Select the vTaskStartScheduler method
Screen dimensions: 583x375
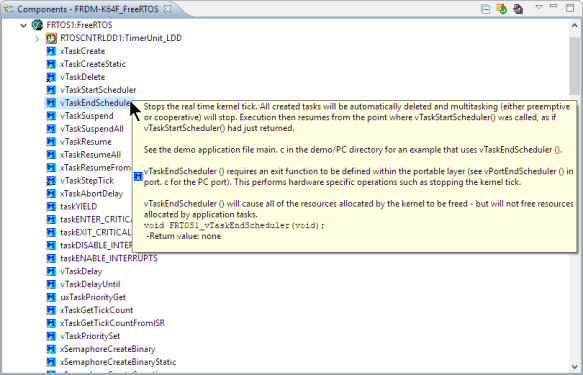point(98,90)
